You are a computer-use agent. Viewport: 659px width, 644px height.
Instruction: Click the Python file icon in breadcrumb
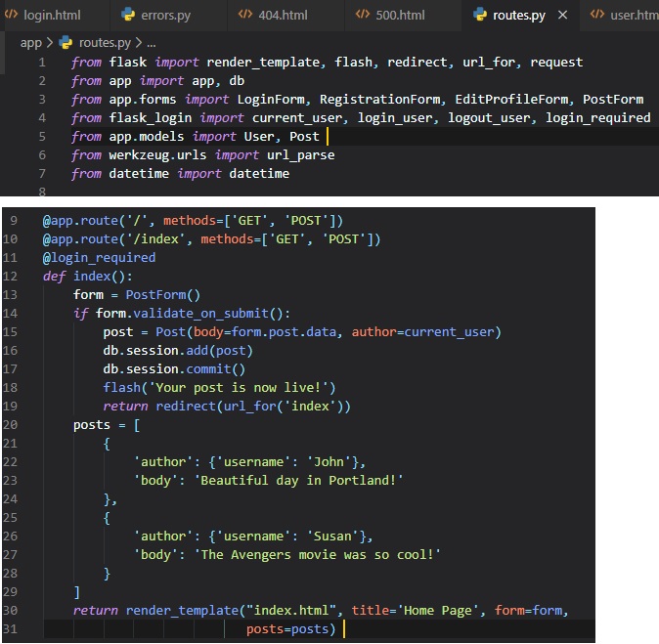pyautogui.click(x=66, y=43)
